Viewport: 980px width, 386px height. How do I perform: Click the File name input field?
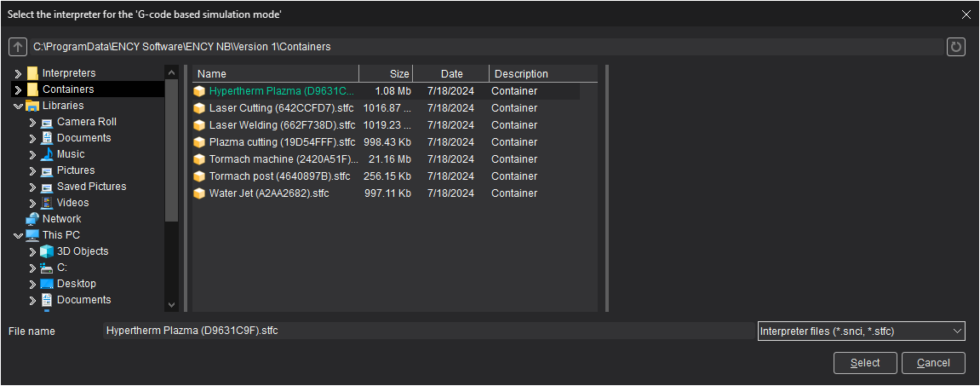pyautogui.click(x=426, y=331)
